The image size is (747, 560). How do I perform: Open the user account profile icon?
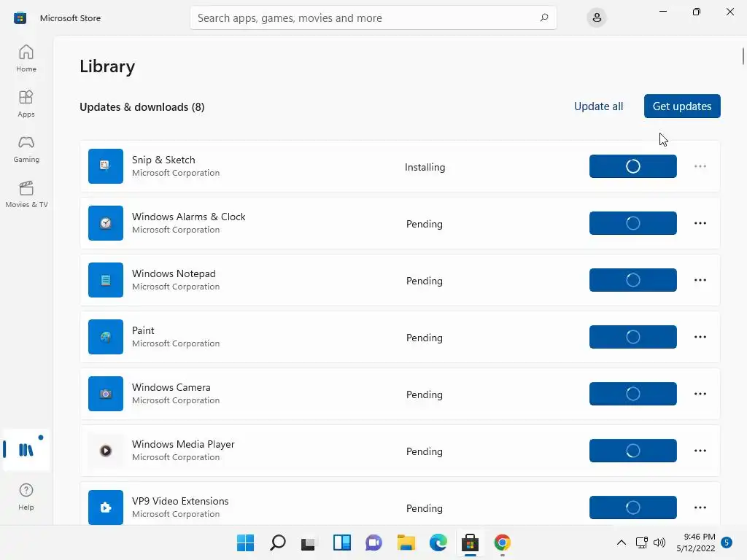click(597, 18)
